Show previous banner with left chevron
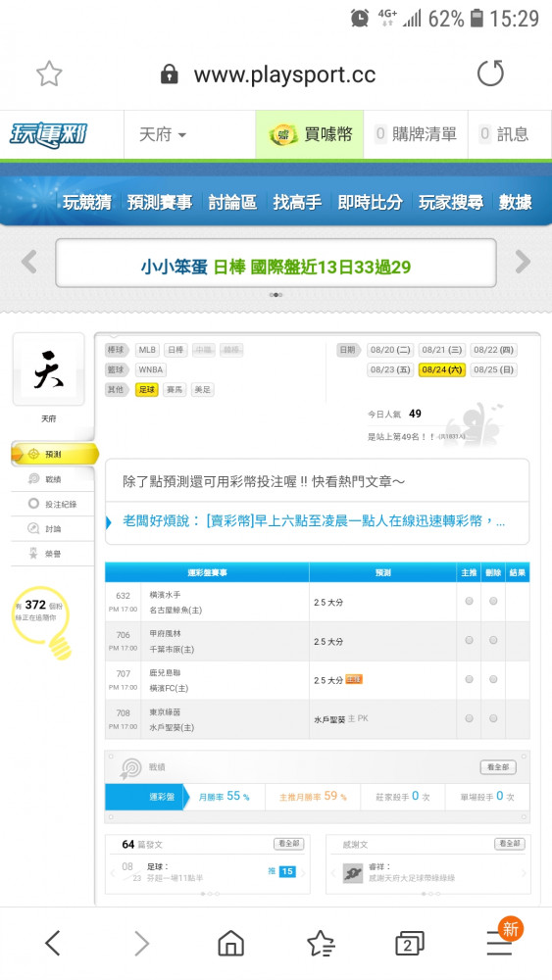The width and height of the screenshot is (552, 980). coord(29,262)
